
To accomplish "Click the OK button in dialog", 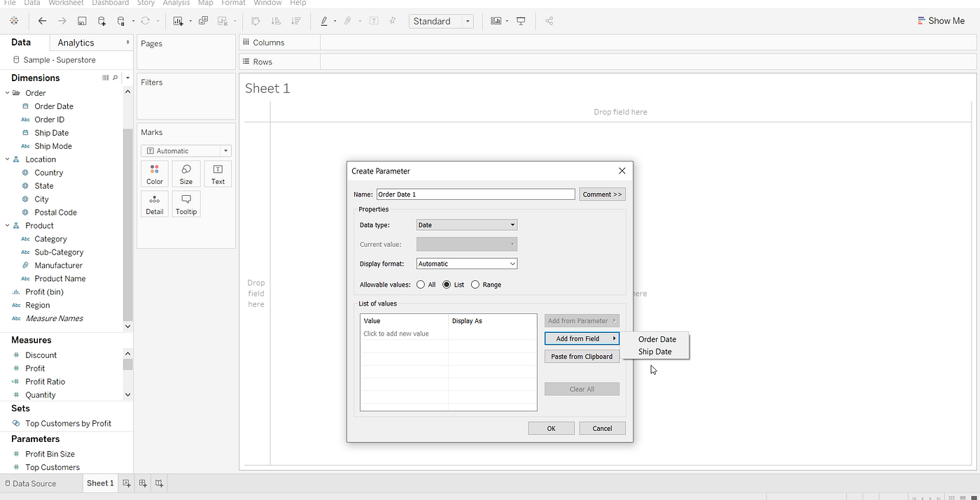I will (552, 428).
